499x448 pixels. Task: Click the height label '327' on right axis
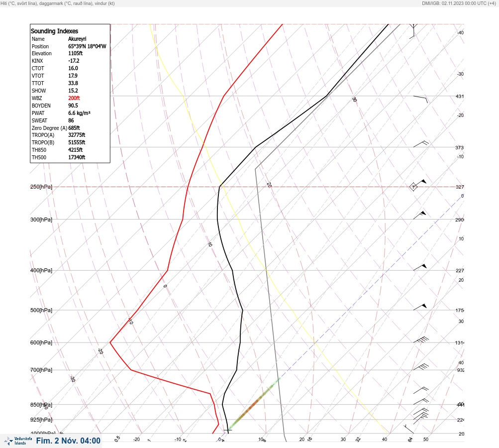(x=460, y=187)
